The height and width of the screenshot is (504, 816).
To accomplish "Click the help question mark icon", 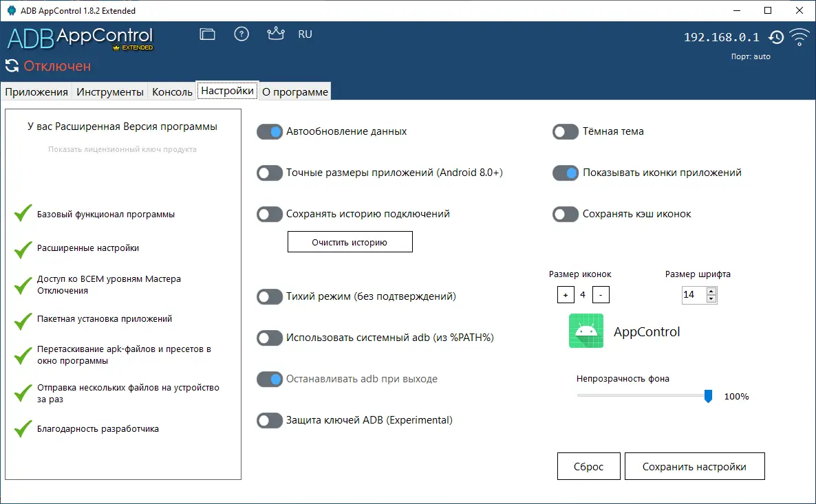I will [241, 34].
